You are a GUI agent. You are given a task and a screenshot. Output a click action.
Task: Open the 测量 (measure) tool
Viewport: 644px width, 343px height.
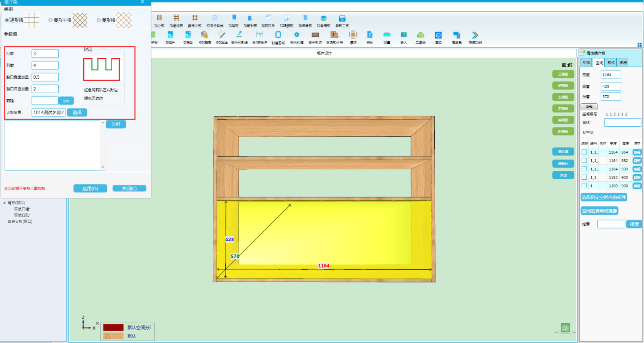(387, 35)
